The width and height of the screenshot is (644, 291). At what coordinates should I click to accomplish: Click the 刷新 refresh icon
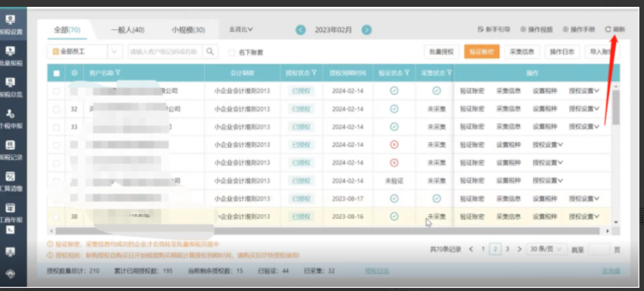[x=608, y=29]
